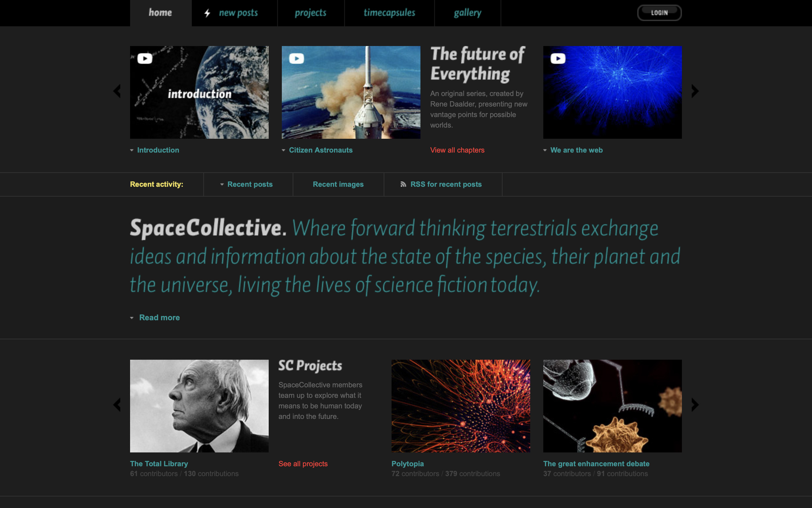Click the RSS feed icon
The height and width of the screenshot is (508, 812).
coord(403,184)
